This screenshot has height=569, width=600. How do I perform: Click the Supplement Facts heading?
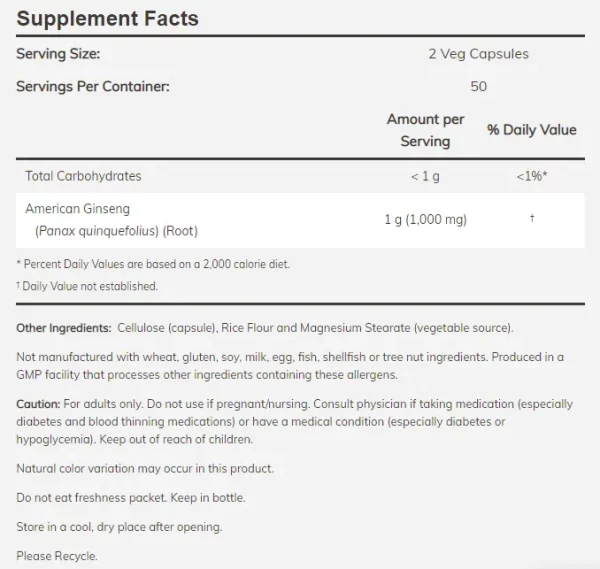pyautogui.click(x=108, y=18)
